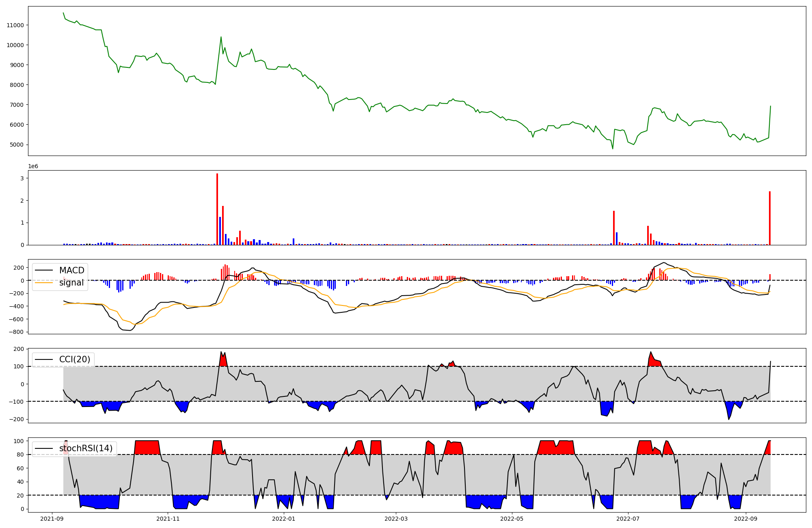Click the last red volume bar at right
The height and width of the screenshot is (528, 812).
(769, 218)
